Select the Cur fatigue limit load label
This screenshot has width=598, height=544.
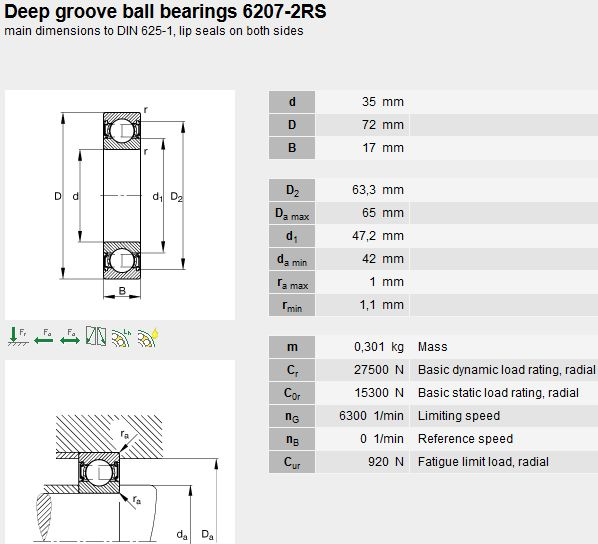292,462
